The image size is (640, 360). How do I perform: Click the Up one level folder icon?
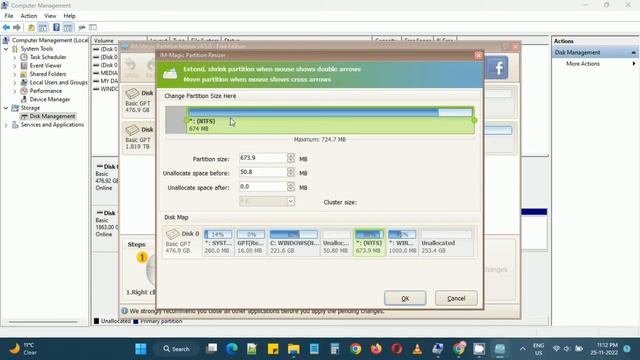(31, 27)
